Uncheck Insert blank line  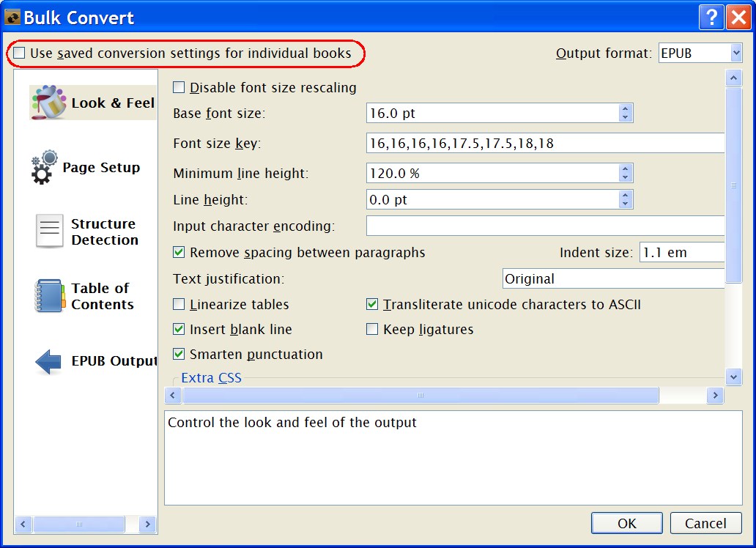click(179, 330)
